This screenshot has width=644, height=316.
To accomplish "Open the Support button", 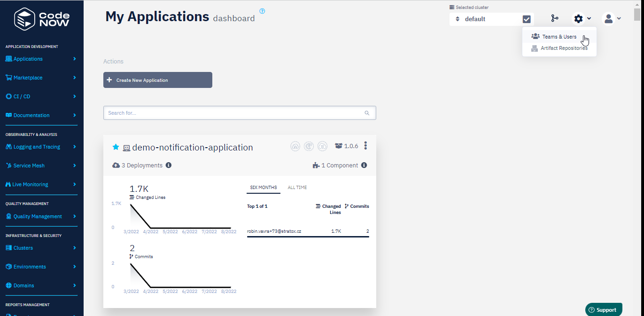I will coord(604,309).
